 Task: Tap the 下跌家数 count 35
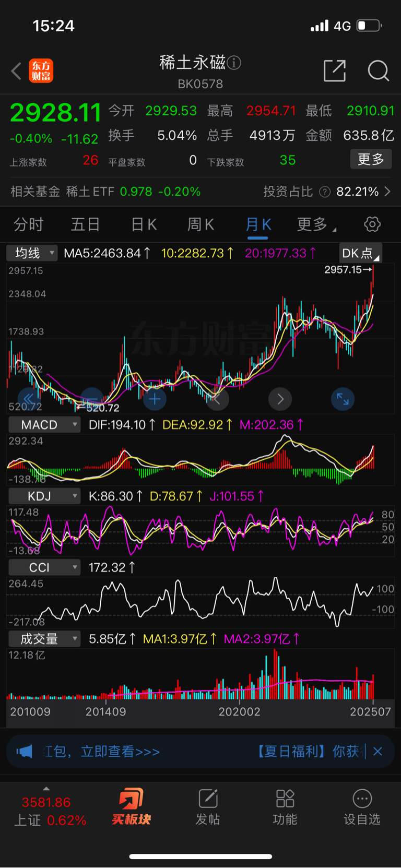click(288, 160)
